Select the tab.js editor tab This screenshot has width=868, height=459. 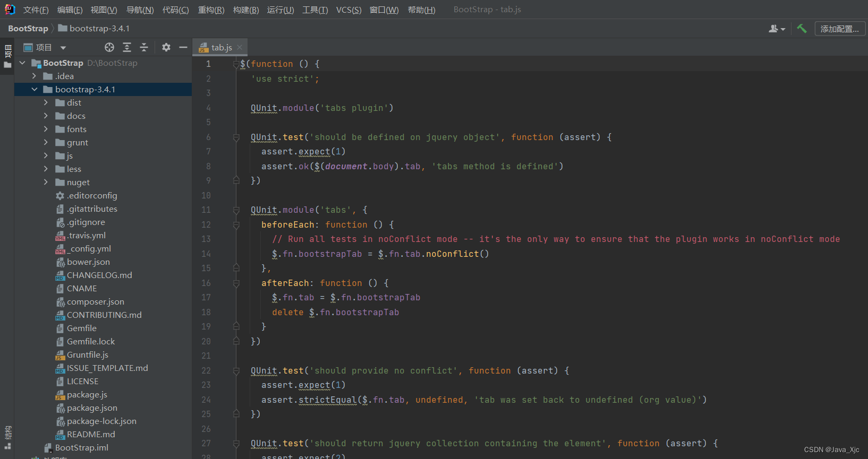[220, 47]
